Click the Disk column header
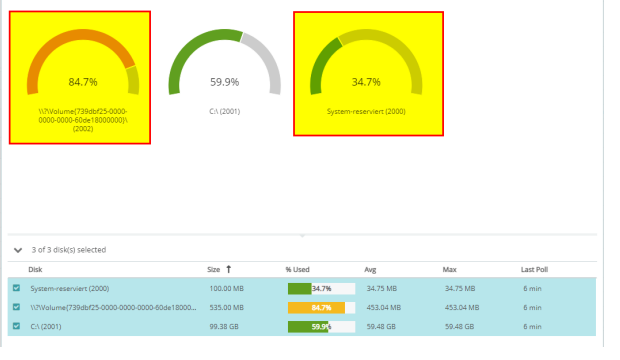620x360 pixels. point(35,269)
